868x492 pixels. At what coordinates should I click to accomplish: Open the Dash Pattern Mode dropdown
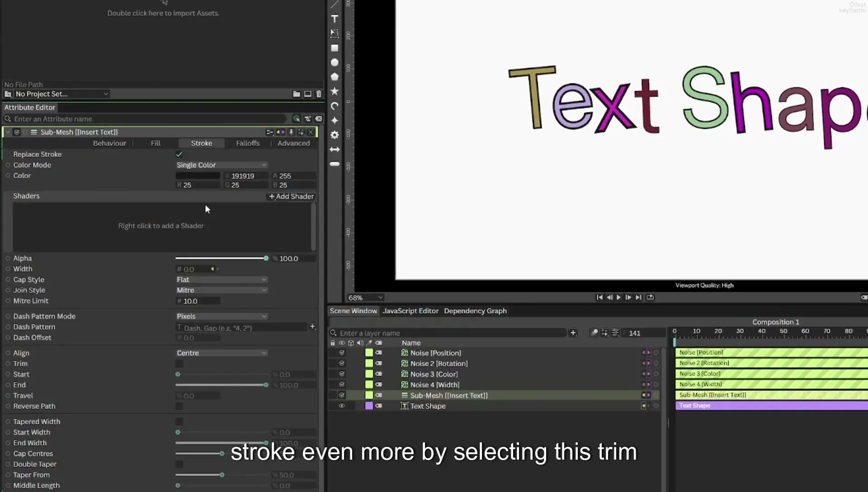[x=222, y=316]
